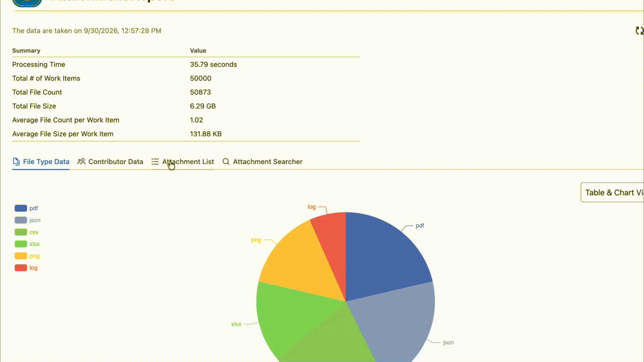644x362 pixels.
Task: Click the 'xlsx' label beside the pie
Action: point(236,324)
